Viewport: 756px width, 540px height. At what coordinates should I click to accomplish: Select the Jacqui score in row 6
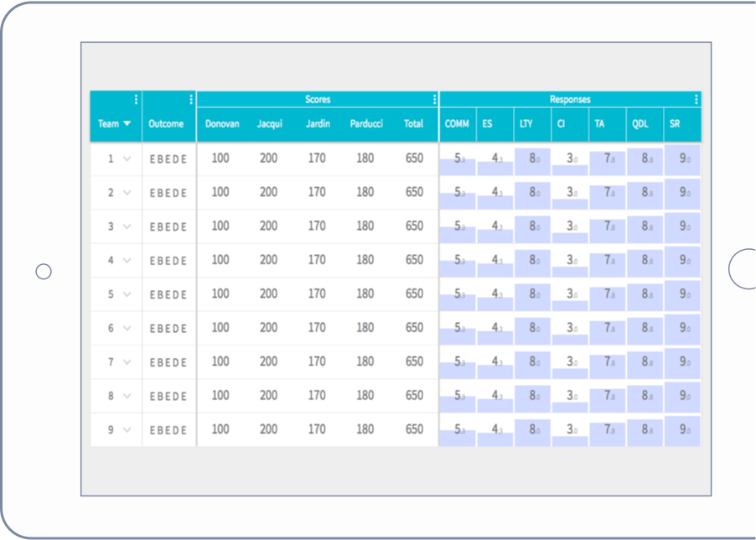click(x=268, y=328)
